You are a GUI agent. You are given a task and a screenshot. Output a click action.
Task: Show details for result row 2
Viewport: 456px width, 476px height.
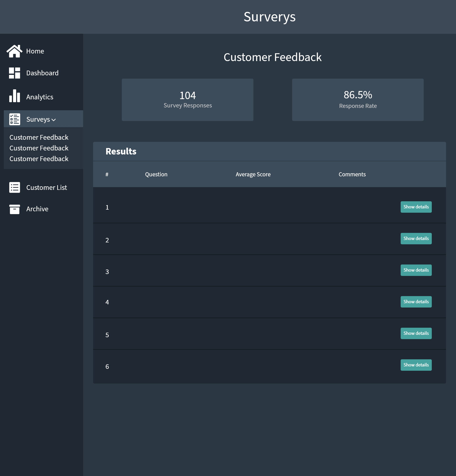[x=416, y=239]
